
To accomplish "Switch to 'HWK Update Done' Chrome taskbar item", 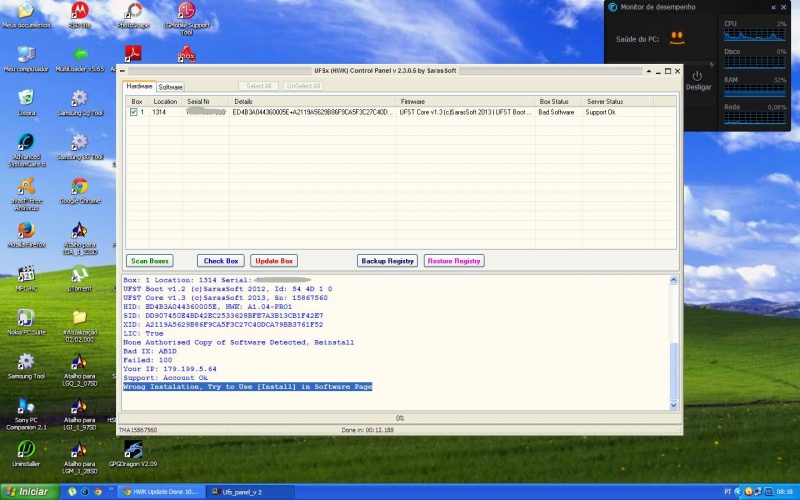I will tap(162, 492).
